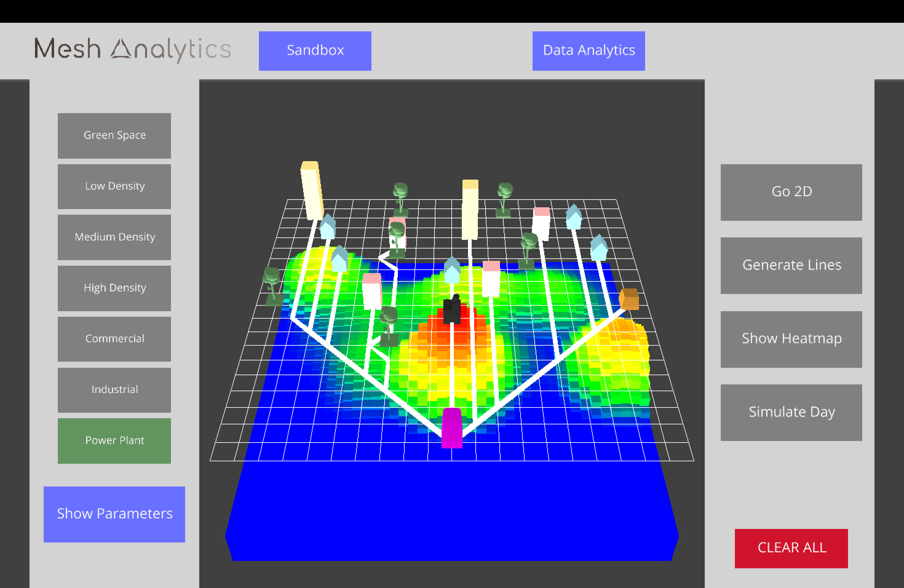
Task: Open the Sandbox tab
Action: [315, 51]
